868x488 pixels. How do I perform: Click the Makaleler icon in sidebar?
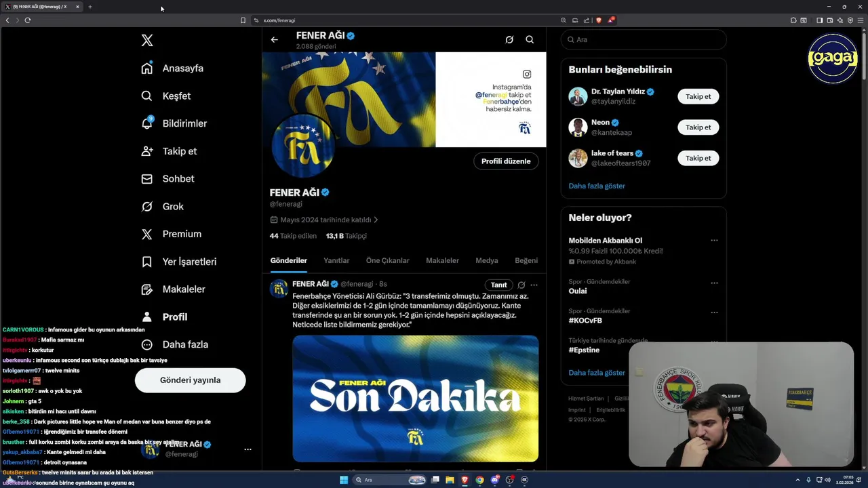pyautogui.click(x=147, y=289)
